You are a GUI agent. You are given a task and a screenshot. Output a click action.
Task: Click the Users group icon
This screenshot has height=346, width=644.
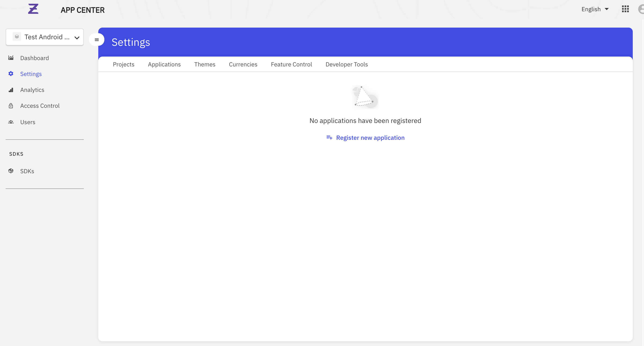11,122
